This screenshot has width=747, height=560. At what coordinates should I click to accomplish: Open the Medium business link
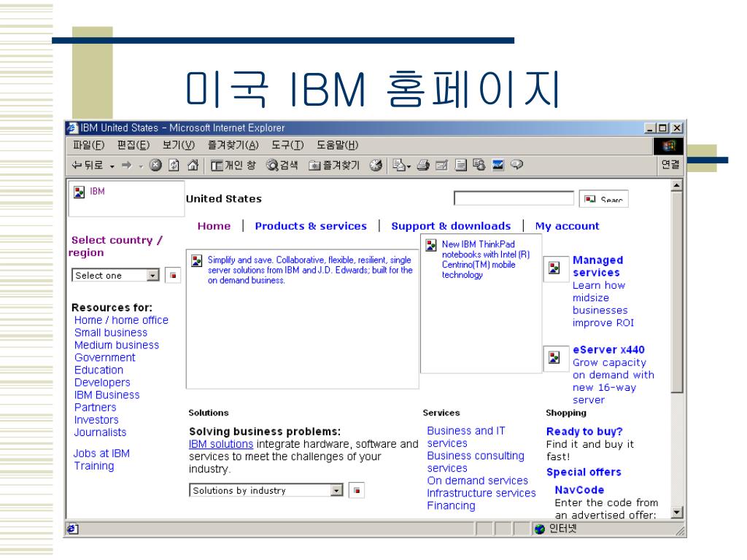click(x=116, y=345)
